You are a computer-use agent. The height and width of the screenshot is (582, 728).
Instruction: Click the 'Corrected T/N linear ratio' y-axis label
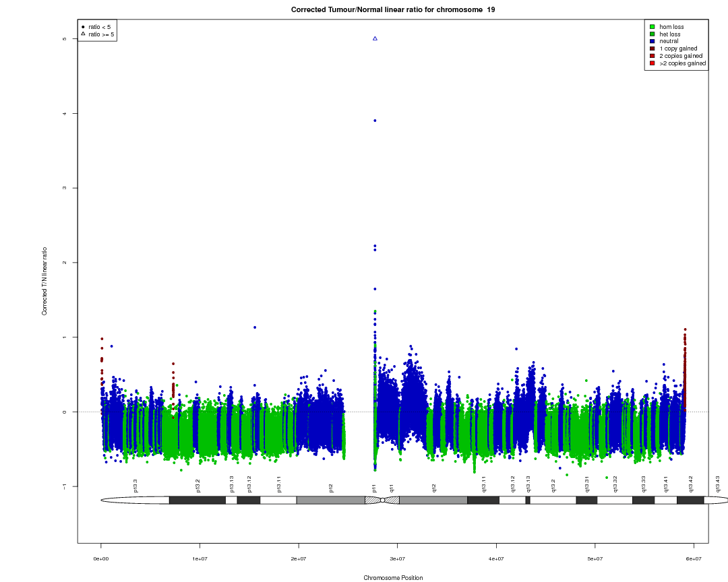click(44, 282)
